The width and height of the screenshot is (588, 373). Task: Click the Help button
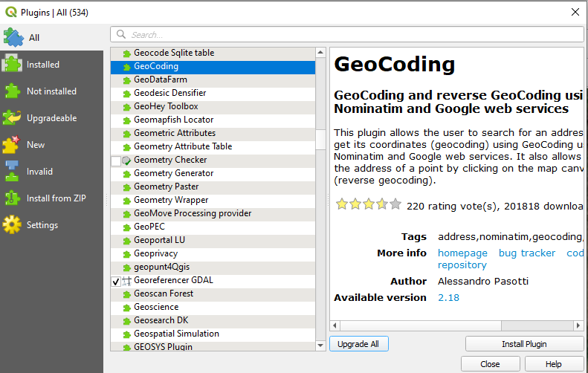pos(554,364)
